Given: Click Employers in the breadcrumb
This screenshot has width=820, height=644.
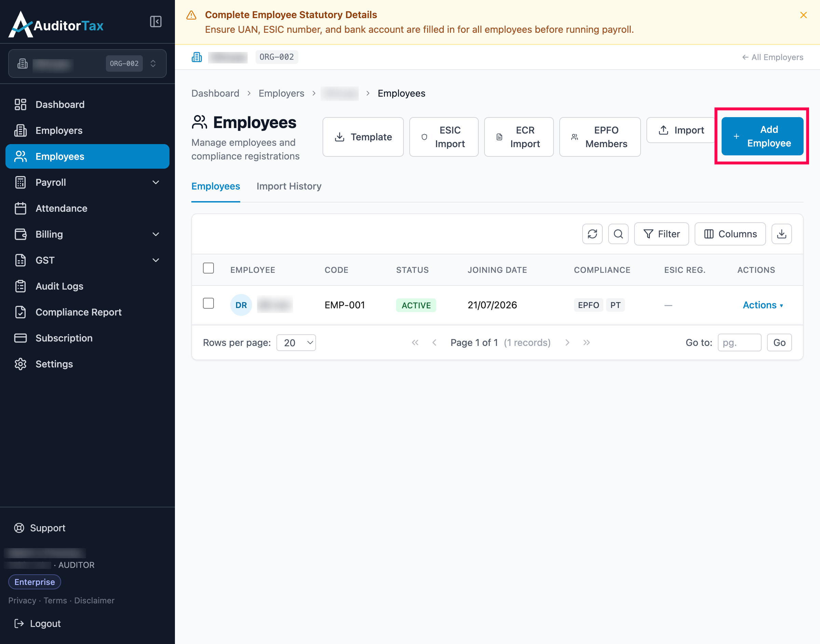Looking at the screenshot, I should point(282,93).
